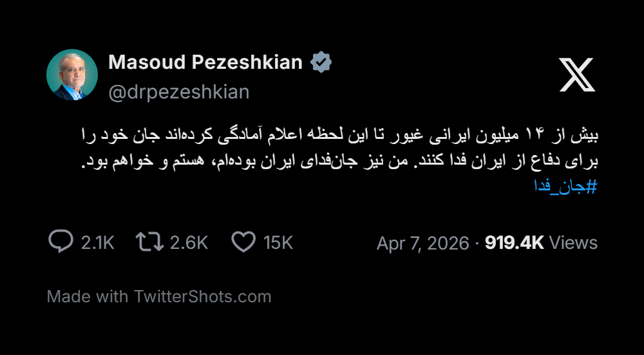The width and height of the screenshot is (644, 355).
Task: Click the Apr 7, 2026 date
Action: pyautogui.click(x=422, y=243)
